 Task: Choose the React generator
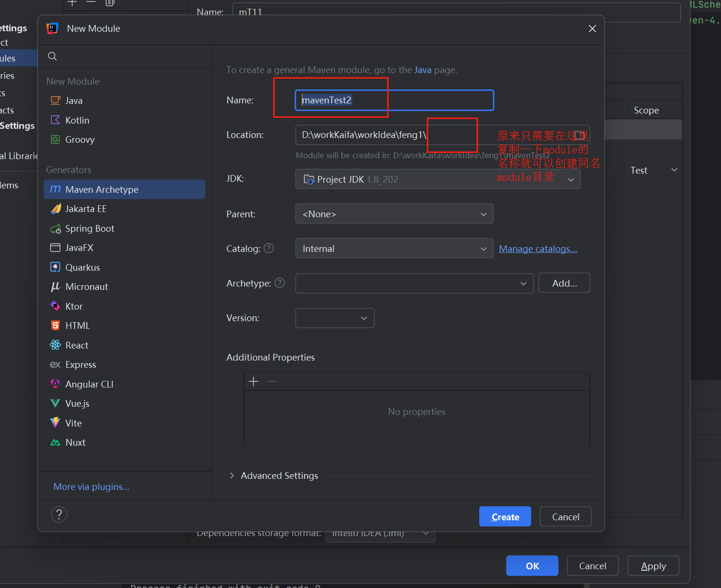point(124,345)
